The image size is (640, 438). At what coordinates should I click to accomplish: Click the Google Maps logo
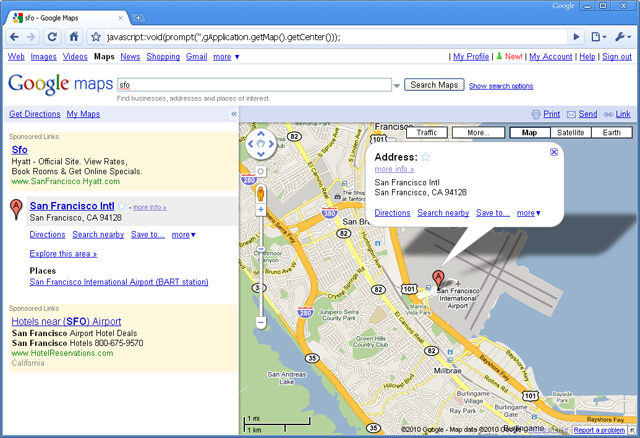click(60, 84)
